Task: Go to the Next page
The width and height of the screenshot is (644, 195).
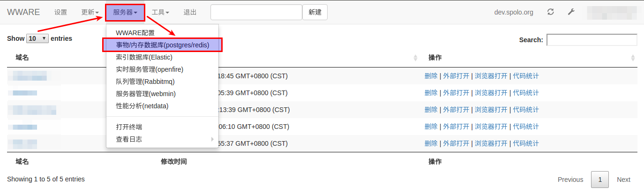Action: (623, 180)
